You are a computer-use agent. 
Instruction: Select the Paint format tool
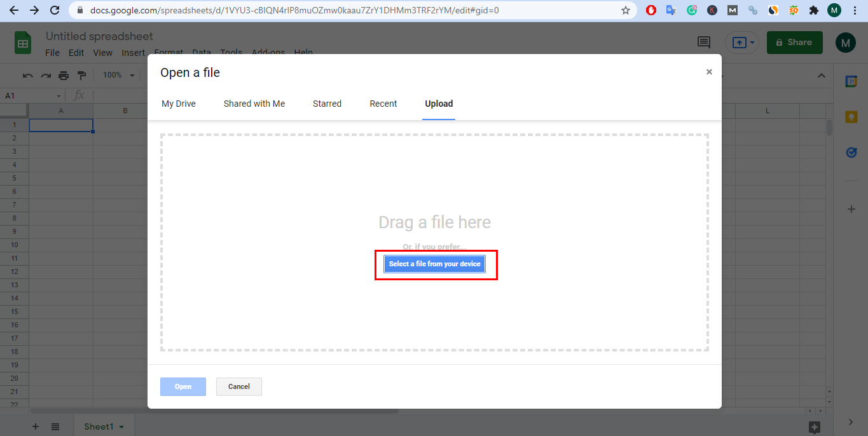click(82, 75)
